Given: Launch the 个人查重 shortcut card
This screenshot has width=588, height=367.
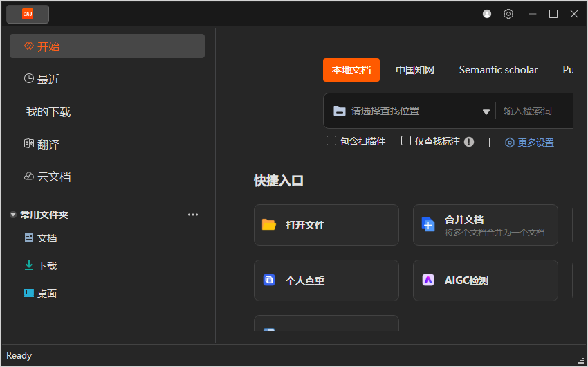Looking at the screenshot, I should click(327, 280).
